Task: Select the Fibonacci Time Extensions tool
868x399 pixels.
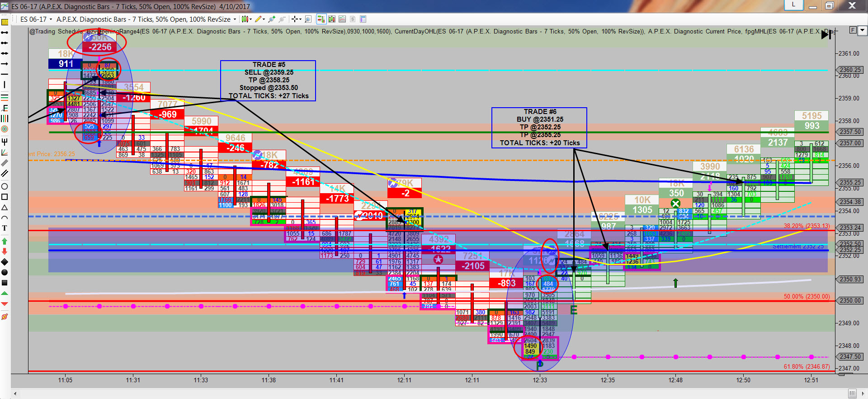Action: [5, 119]
